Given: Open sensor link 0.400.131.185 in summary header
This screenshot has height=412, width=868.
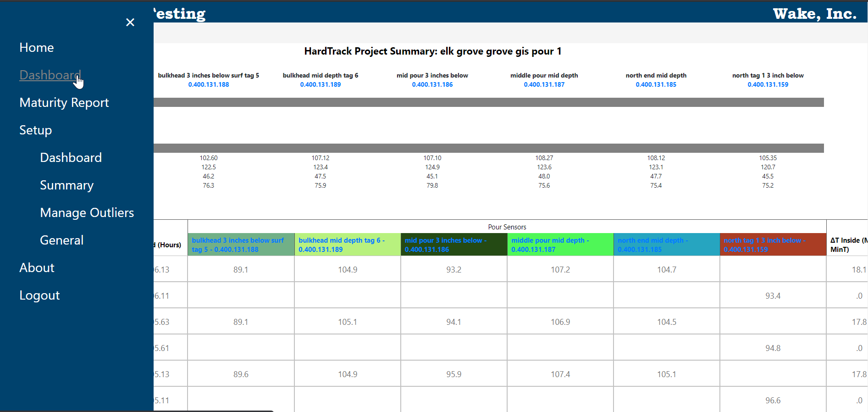Looking at the screenshot, I should pos(656,84).
